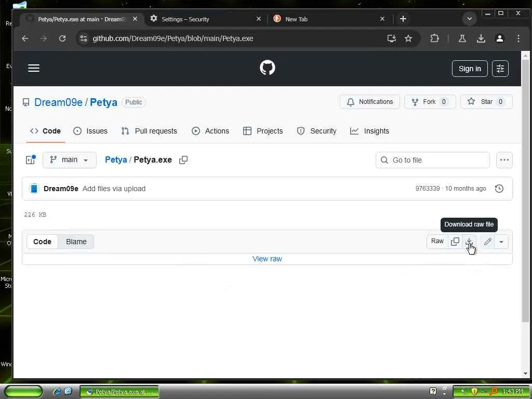Open the Add files via upload commit
The width and height of the screenshot is (532, 399).
coord(114,189)
